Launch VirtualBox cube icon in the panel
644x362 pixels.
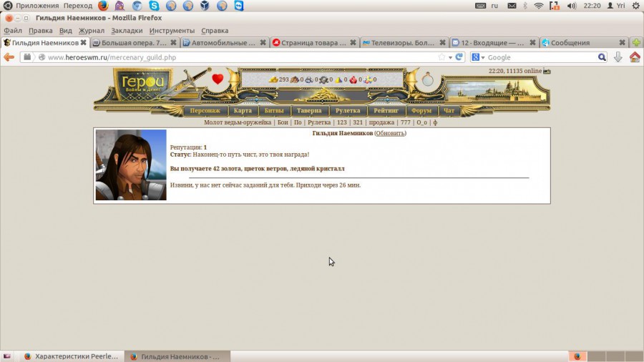pyautogui.click(x=205, y=5)
